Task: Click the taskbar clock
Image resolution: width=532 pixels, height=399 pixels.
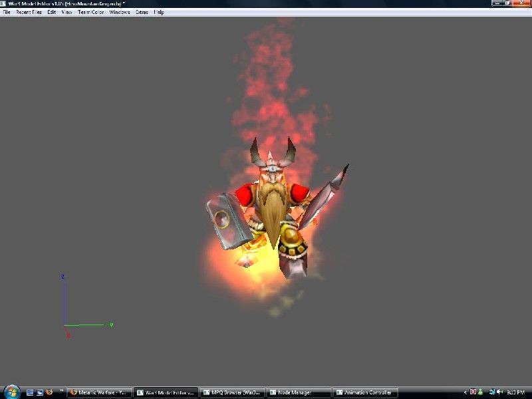Action: pos(516,392)
